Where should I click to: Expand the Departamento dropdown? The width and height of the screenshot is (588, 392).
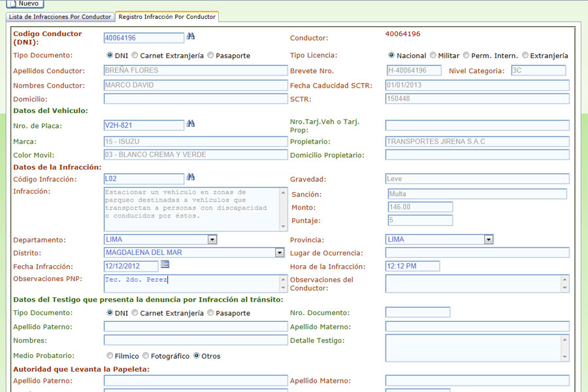click(212, 240)
